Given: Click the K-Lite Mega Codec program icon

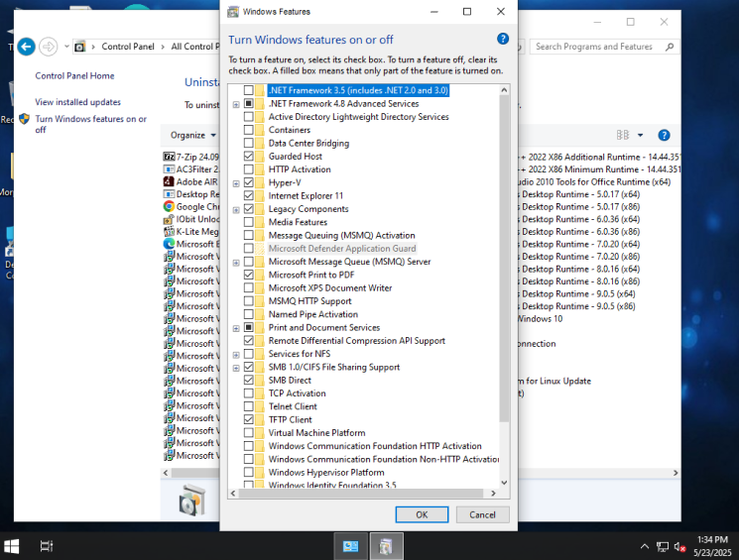Looking at the screenshot, I should click(x=169, y=231).
